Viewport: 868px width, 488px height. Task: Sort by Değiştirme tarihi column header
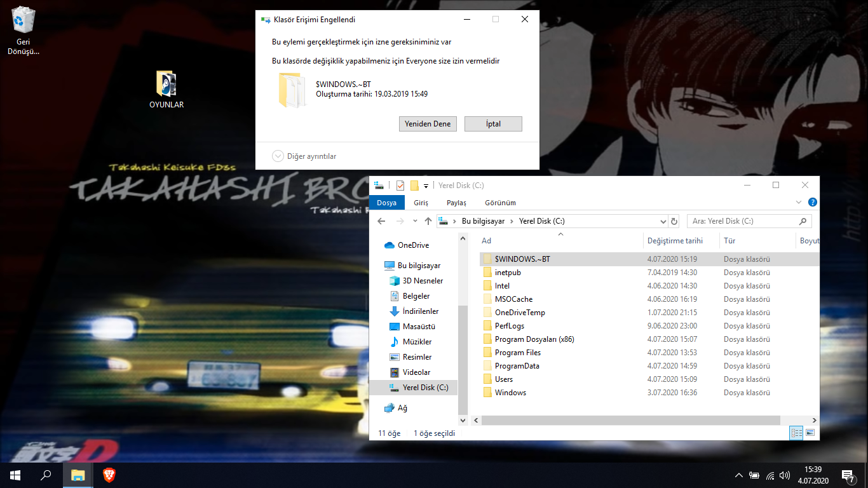pyautogui.click(x=681, y=241)
